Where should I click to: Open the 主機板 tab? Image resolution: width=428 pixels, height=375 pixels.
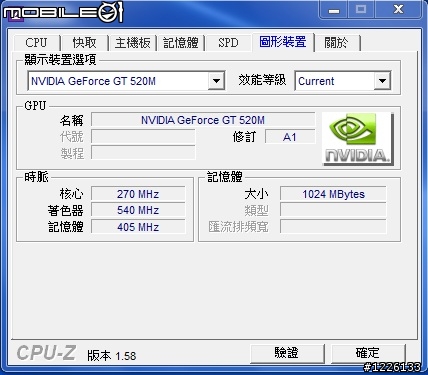[x=133, y=43]
